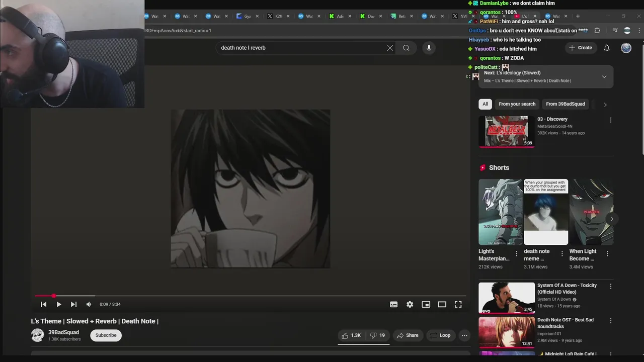Viewport: 644px width, 362px height.
Task: Subscribe to 39BadSquad channel
Action: tap(106, 335)
